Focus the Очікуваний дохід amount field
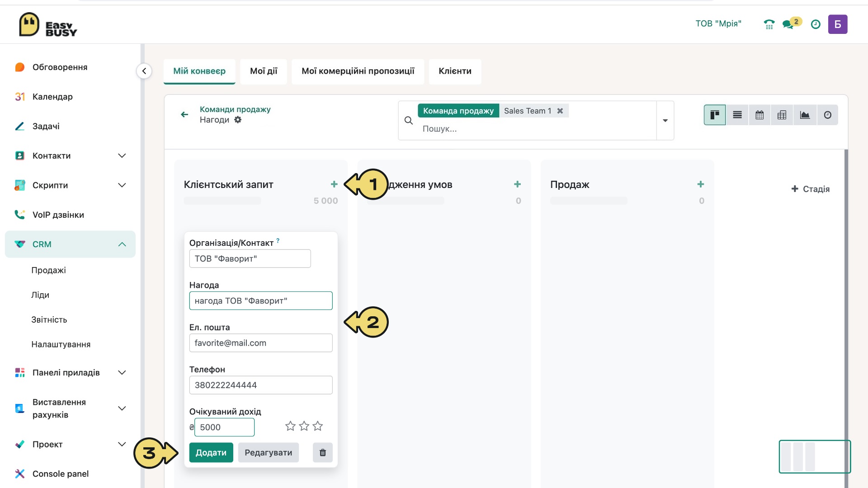868x488 pixels. pyautogui.click(x=224, y=427)
